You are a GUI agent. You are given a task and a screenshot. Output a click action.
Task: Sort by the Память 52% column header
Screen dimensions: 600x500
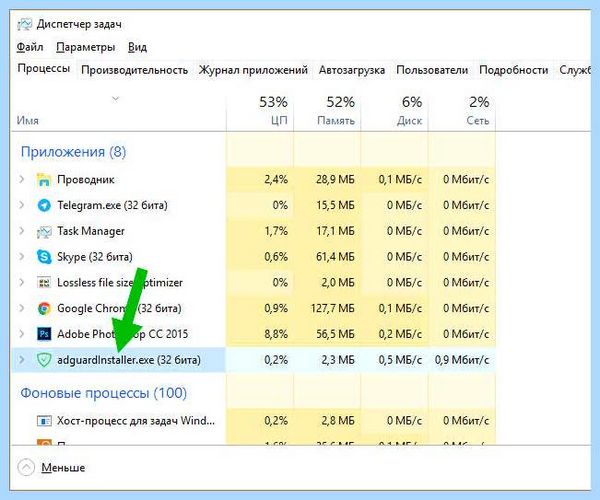point(327,111)
